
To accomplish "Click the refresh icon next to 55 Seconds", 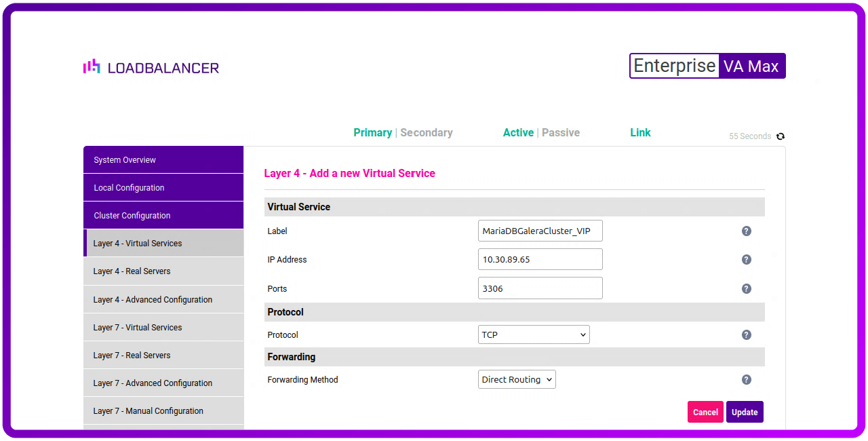I will click(781, 136).
